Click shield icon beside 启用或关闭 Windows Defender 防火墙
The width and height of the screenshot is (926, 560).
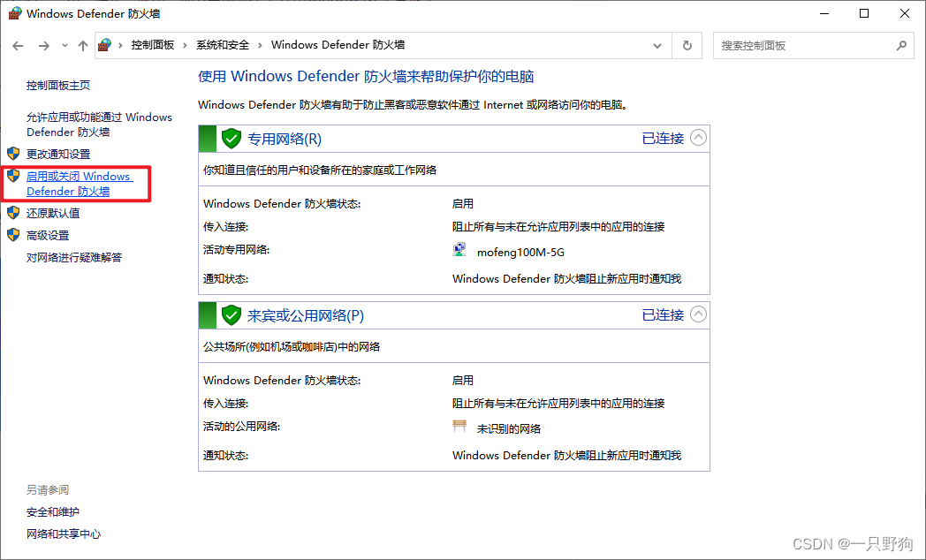point(13,175)
